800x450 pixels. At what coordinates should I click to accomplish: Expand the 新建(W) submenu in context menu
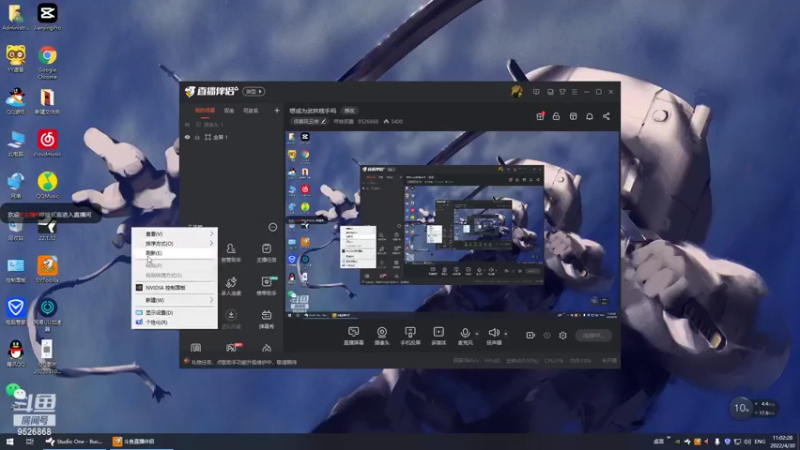click(174, 300)
